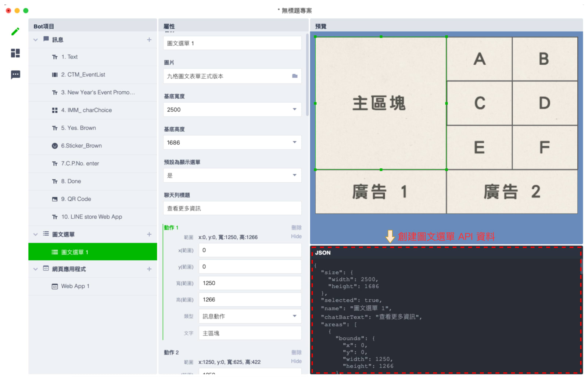
Task: Click the sticker face icon for 6.Sticker_Brown
Action: coord(55,146)
